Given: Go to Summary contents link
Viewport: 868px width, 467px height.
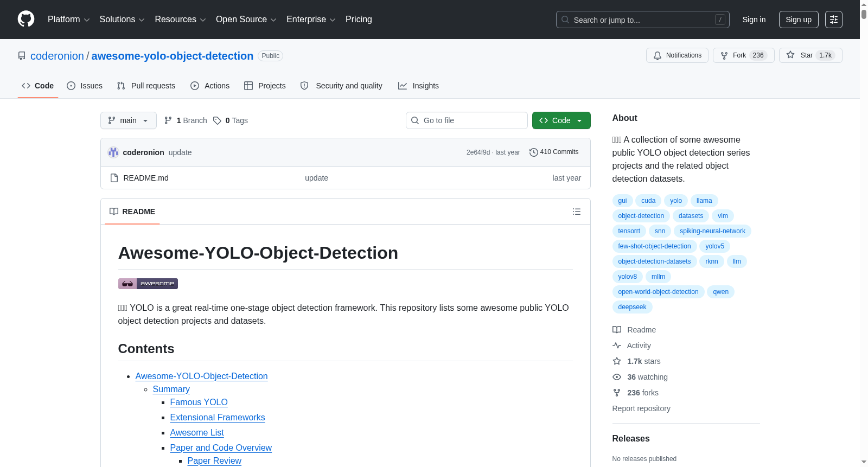Looking at the screenshot, I should pyautogui.click(x=171, y=389).
